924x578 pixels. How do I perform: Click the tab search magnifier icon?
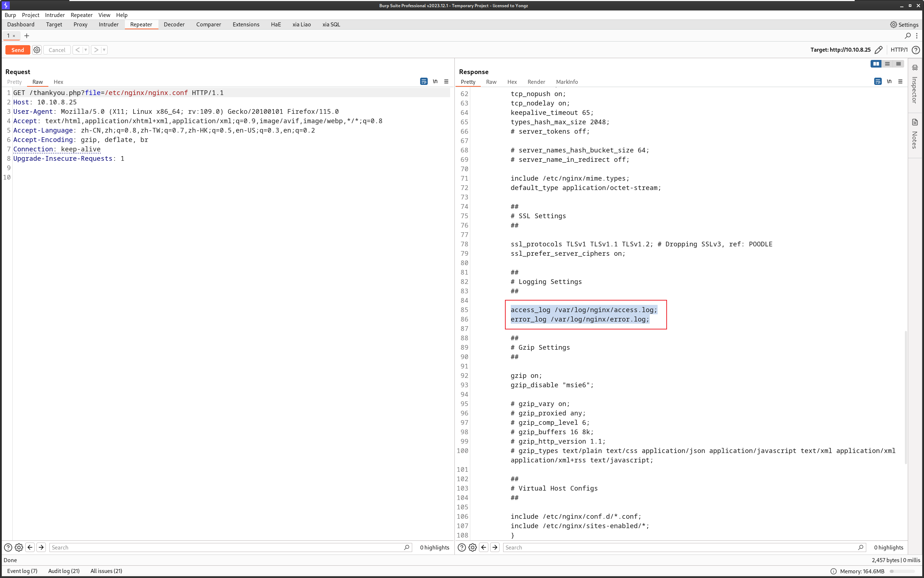[x=908, y=36]
